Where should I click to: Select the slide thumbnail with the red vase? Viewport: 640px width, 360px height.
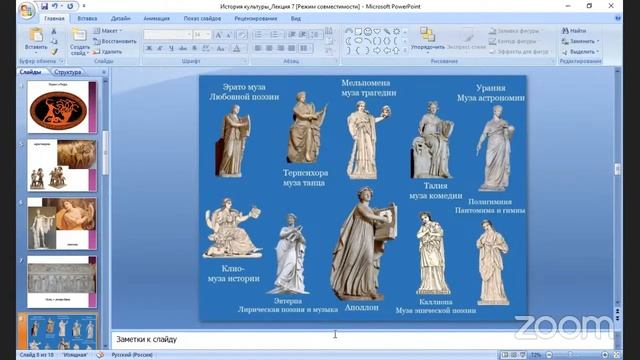coord(62,107)
